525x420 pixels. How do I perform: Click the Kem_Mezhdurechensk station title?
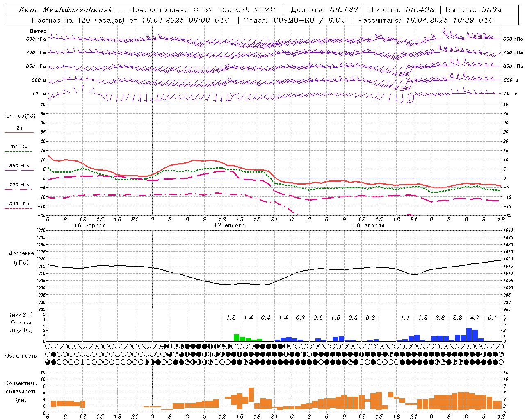point(66,10)
